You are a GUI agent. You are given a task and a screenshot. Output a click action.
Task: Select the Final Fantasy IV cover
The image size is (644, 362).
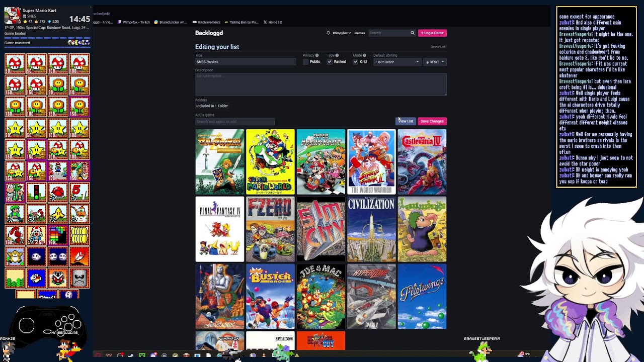pyautogui.click(x=220, y=229)
